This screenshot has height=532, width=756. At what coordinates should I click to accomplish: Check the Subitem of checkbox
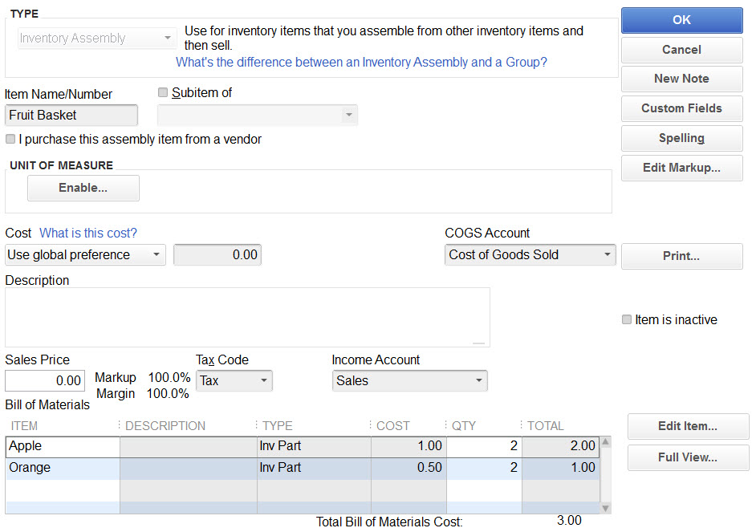click(163, 92)
